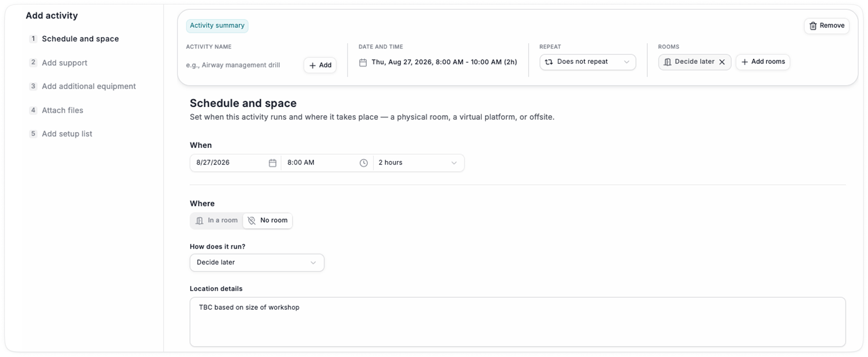Image resolution: width=868 pixels, height=357 pixels.
Task: Remove the Decide later room chip
Action: tap(722, 62)
